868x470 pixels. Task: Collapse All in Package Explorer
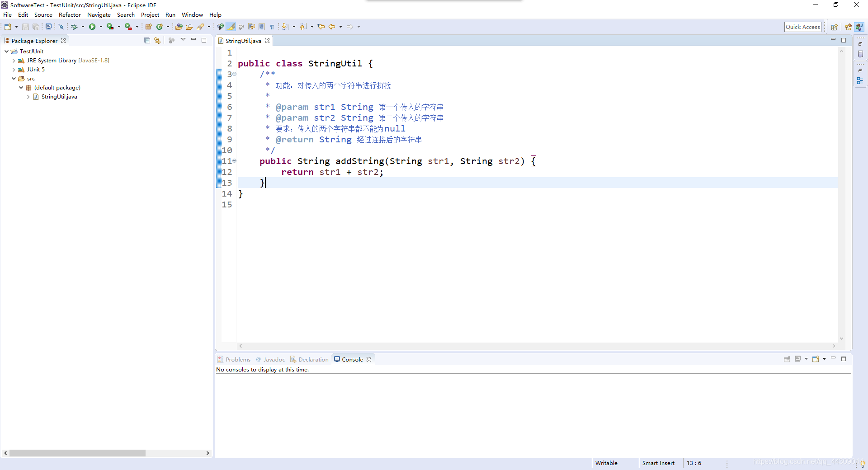coord(146,40)
